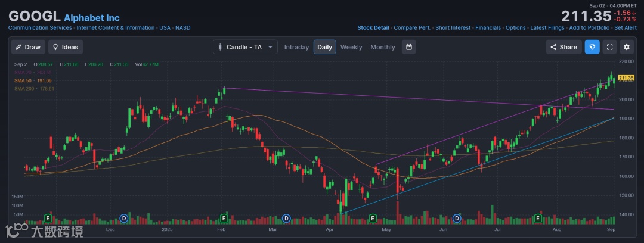Click the earnings E marker near Feb
The width and height of the screenshot is (644, 243).
224,218
